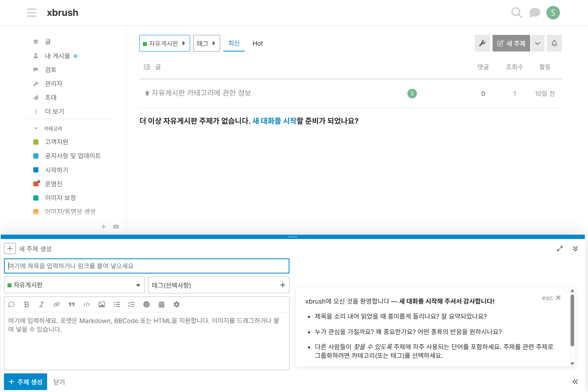Insert a hyperlink in the composer

pos(56,304)
